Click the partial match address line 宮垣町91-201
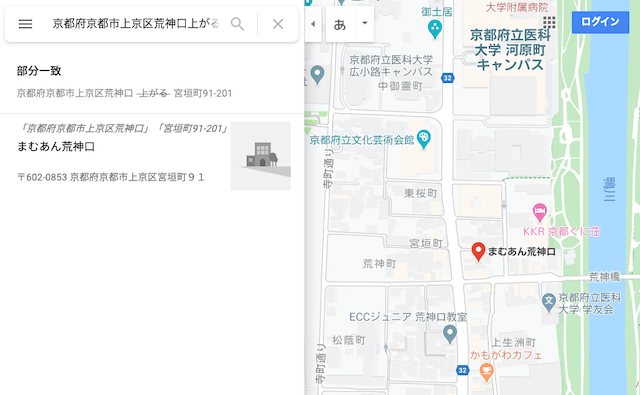This screenshot has width=640, height=395. (124, 93)
